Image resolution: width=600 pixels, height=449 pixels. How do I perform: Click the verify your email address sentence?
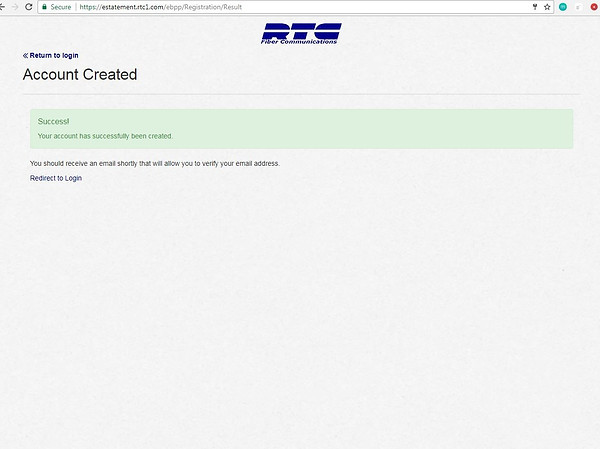[x=155, y=163]
